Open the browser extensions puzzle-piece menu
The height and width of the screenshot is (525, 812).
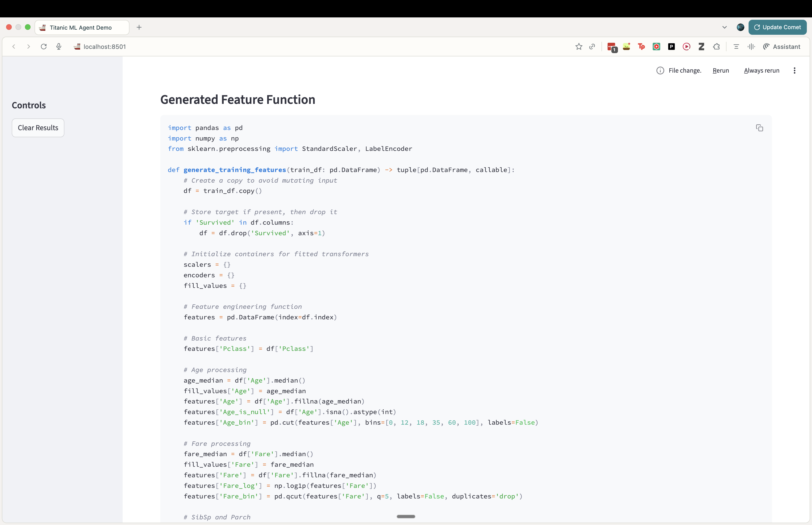(716, 46)
